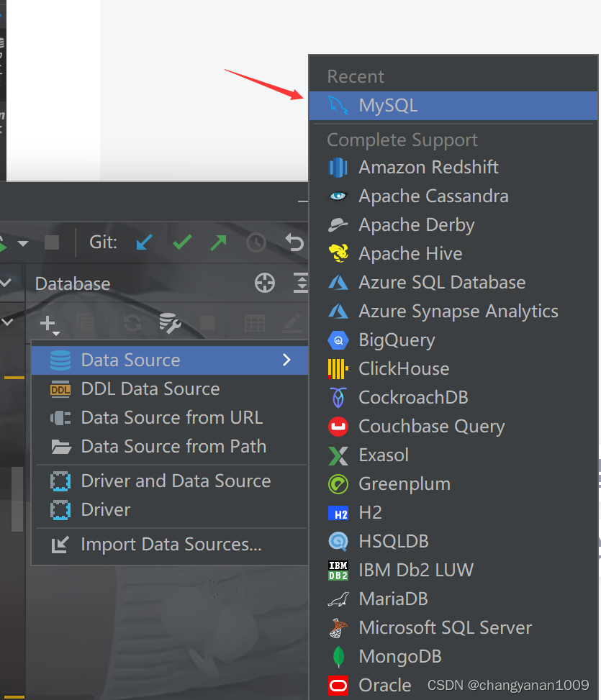Select the Driver menu entry

(170, 510)
